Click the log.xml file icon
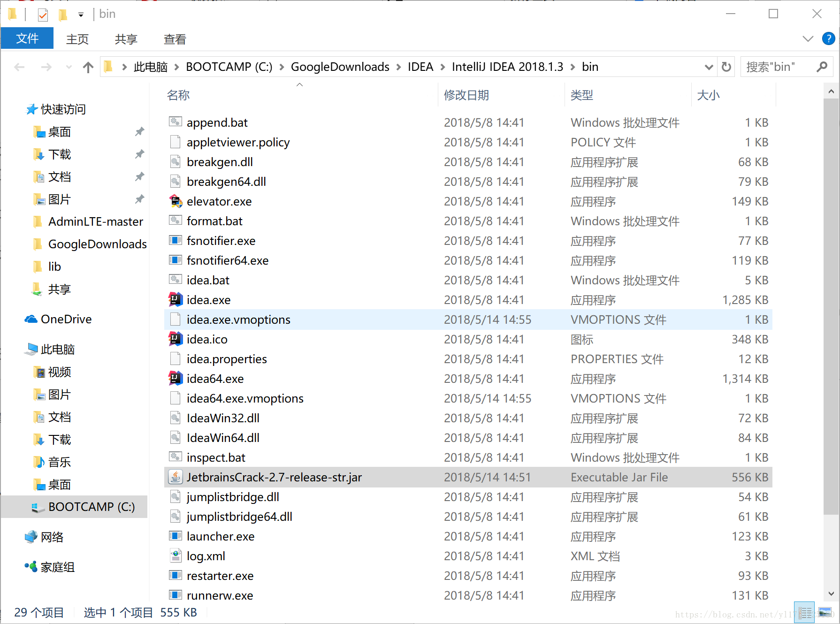Viewport: 840px width, 624px height. [x=176, y=556]
